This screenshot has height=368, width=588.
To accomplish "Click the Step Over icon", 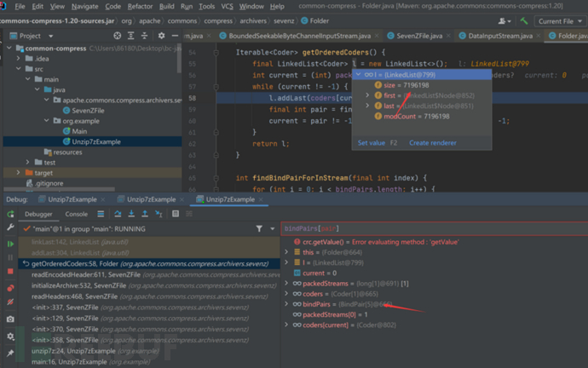I will coord(118,214).
